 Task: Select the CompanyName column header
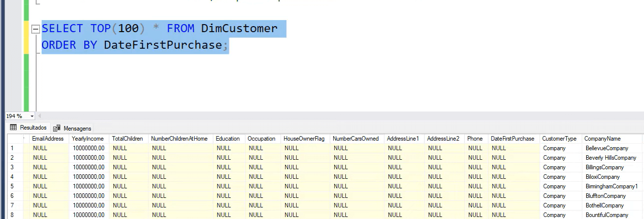pos(602,139)
